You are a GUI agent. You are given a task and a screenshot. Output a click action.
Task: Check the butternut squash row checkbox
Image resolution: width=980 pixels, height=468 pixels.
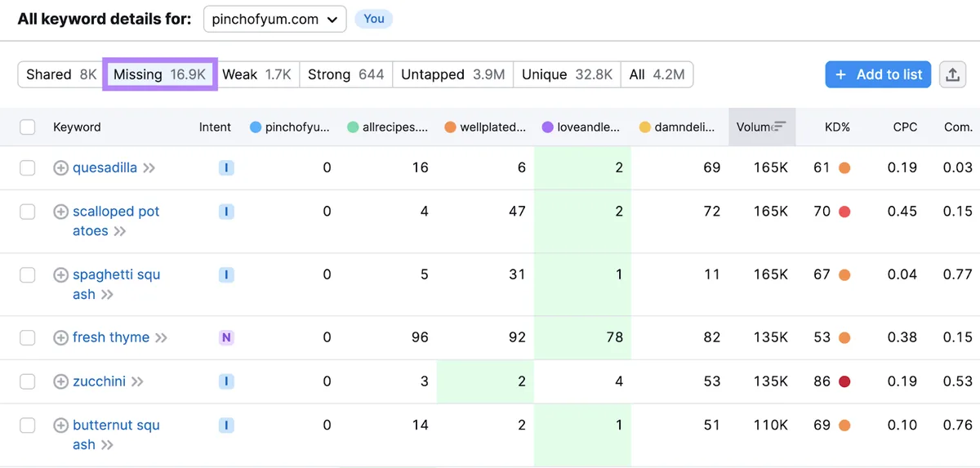28,426
